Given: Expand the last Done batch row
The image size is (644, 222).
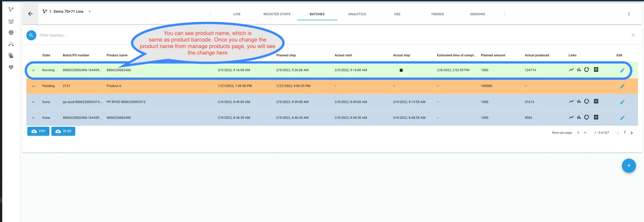Looking at the screenshot, I should pyautogui.click(x=33, y=118).
